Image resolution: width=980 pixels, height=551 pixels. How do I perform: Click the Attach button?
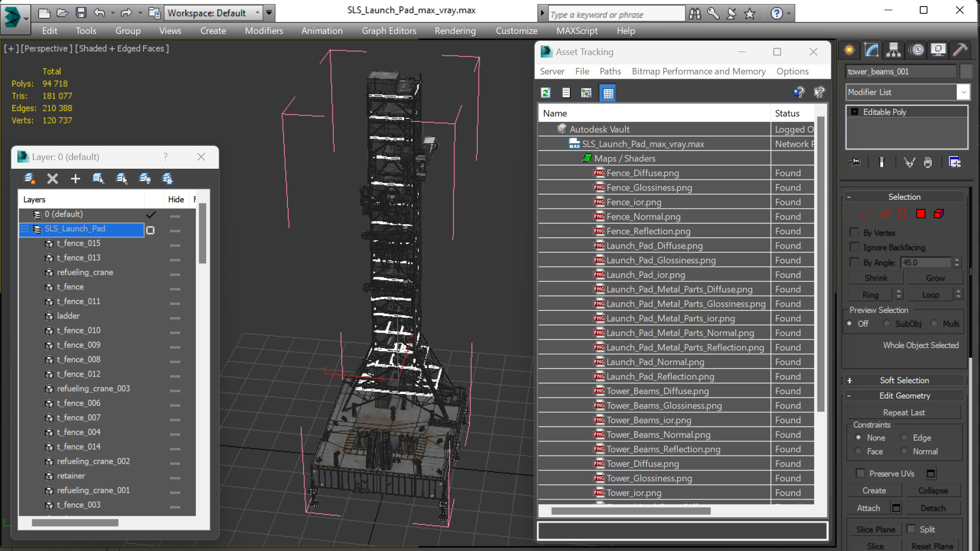click(868, 508)
